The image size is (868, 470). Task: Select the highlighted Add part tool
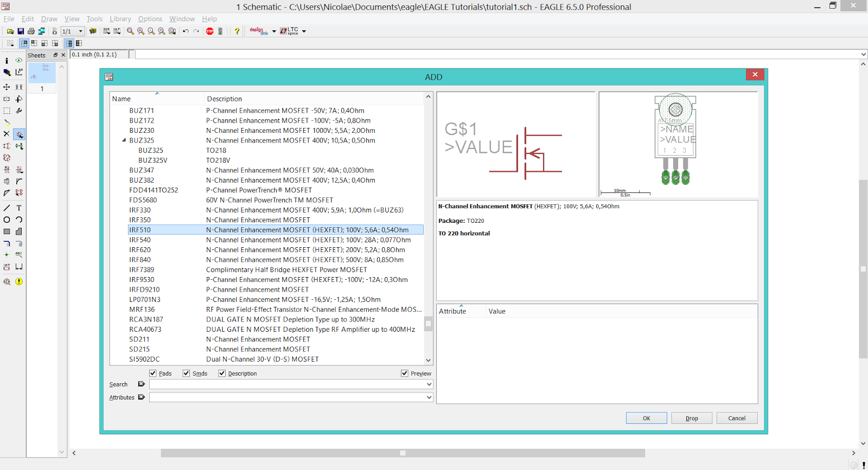pos(19,134)
